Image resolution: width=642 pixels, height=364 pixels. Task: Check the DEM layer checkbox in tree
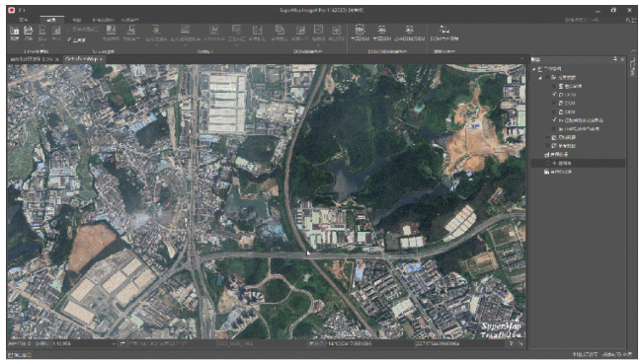(x=554, y=111)
